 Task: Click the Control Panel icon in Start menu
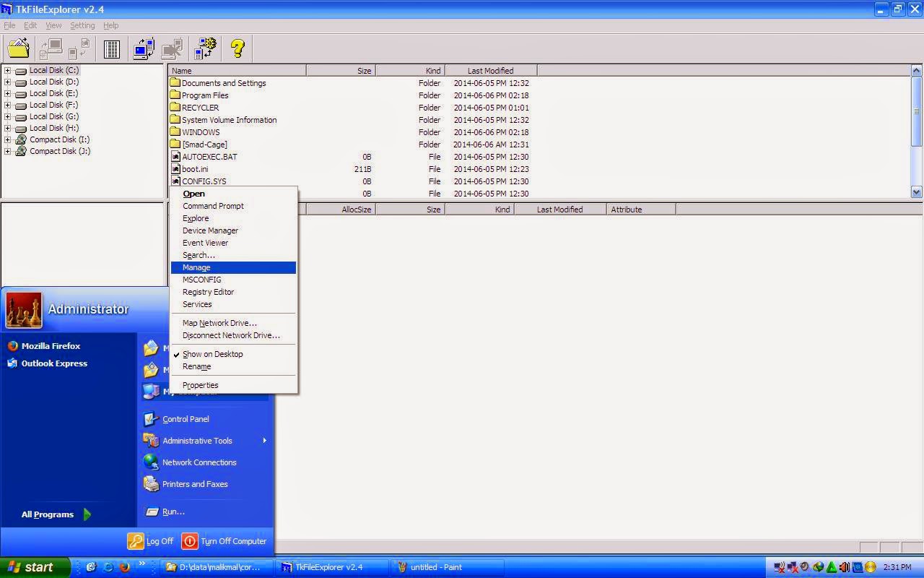coord(151,419)
